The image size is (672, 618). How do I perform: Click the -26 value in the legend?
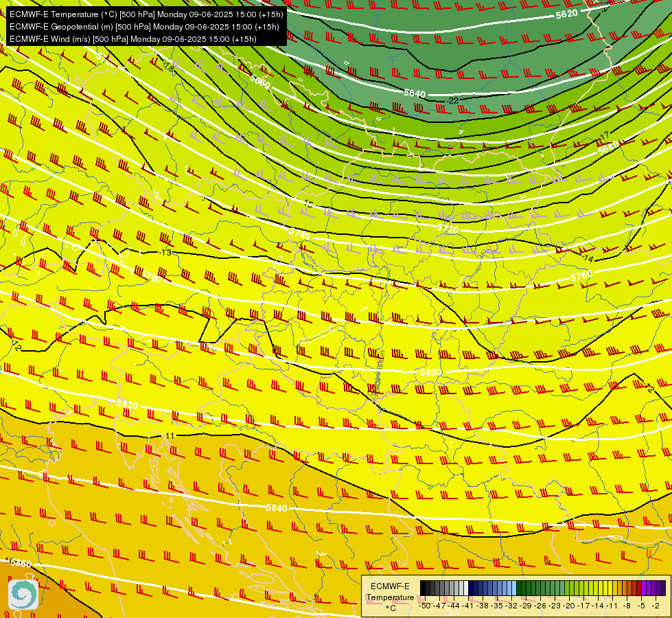542,606
